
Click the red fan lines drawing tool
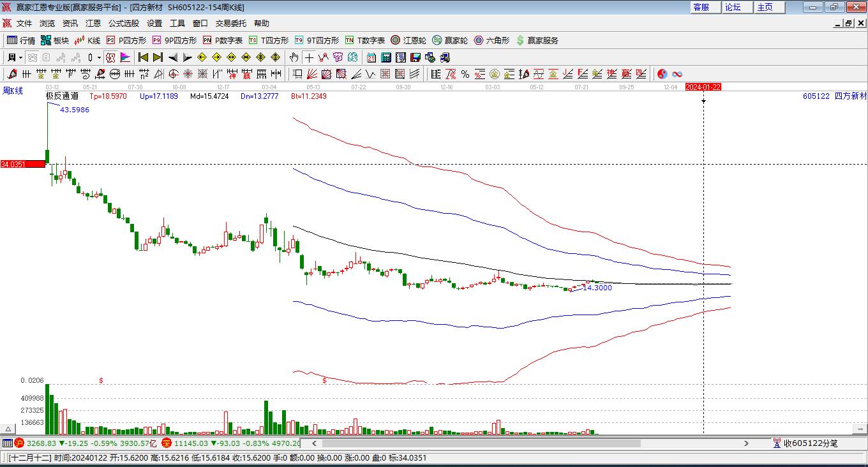[x=311, y=74]
